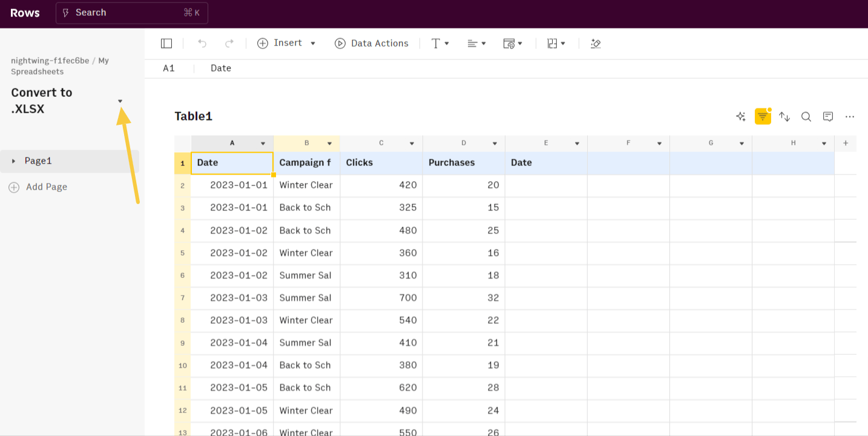This screenshot has height=436, width=868.
Task: Open the text formatting dropdown
Action: click(440, 44)
